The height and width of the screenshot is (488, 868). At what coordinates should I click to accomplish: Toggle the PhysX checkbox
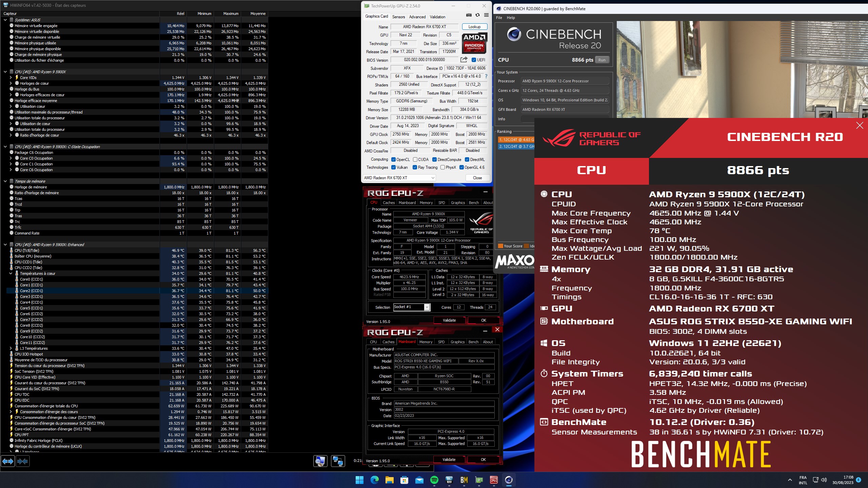pos(442,167)
